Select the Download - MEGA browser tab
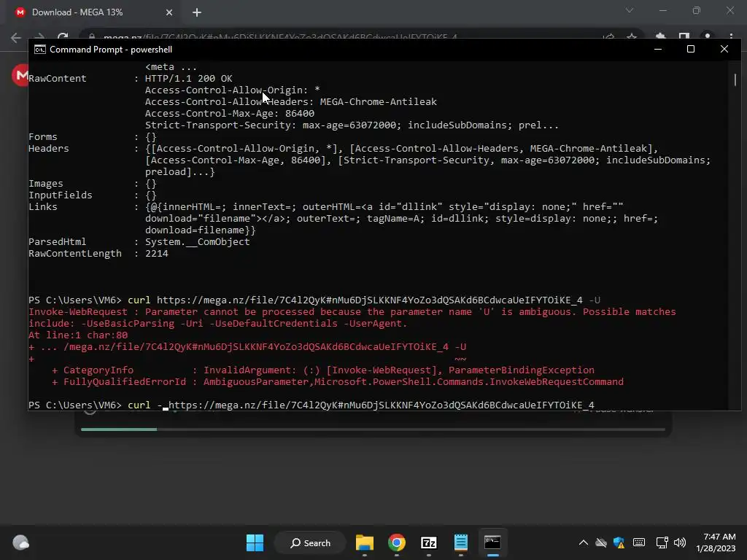 (94, 12)
